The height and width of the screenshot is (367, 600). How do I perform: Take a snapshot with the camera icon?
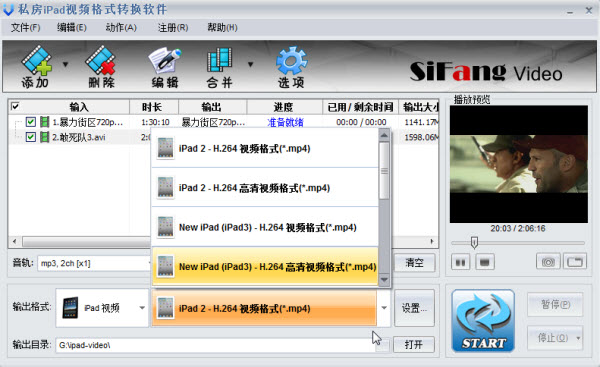tap(548, 262)
